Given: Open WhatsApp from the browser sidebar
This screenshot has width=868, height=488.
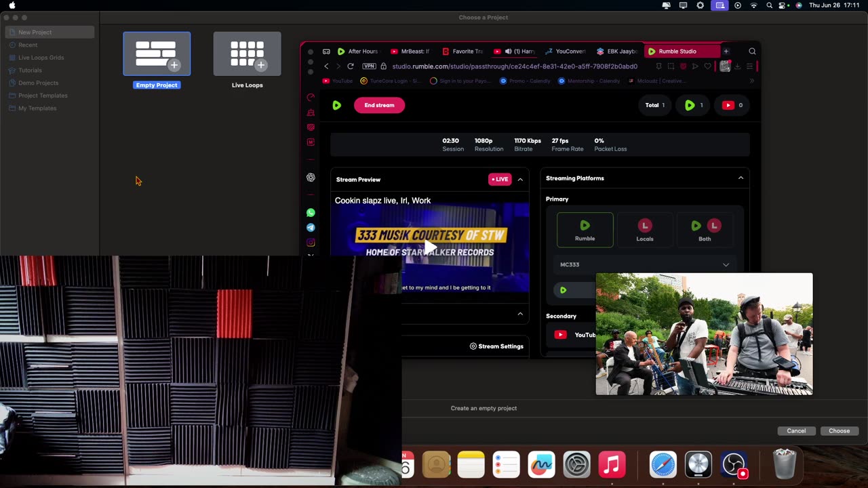Looking at the screenshot, I should coord(311,213).
